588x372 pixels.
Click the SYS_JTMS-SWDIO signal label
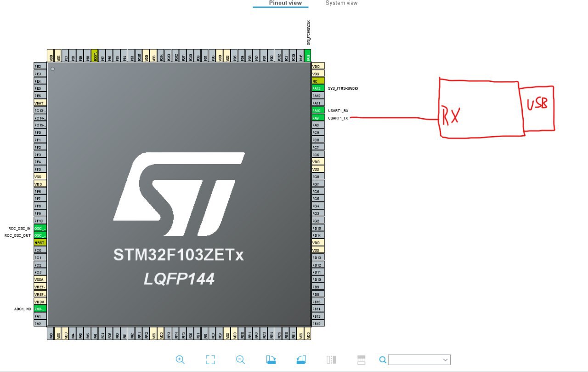(x=343, y=88)
